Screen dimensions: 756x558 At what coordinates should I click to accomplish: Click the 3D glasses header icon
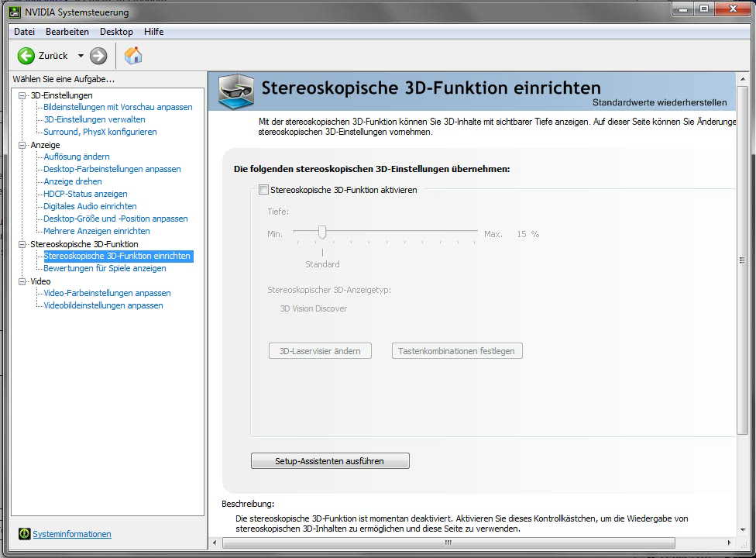point(236,91)
